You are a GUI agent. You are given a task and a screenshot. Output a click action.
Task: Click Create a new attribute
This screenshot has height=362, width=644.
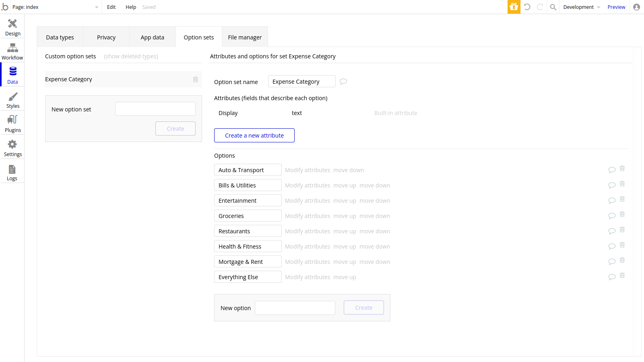(x=254, y=135)
